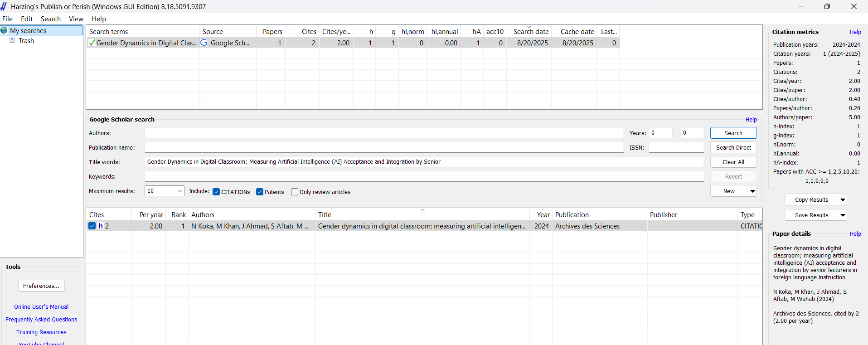Sort results by Per year column header
Viewport: 868px width, 345px height.
pos(149,214)
